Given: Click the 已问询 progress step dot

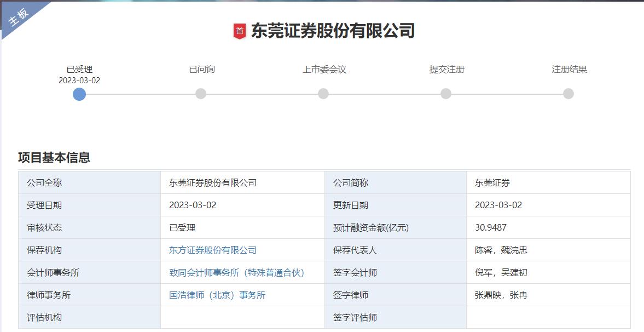Looking at the screenshot, I should click(x=201, y=94).
